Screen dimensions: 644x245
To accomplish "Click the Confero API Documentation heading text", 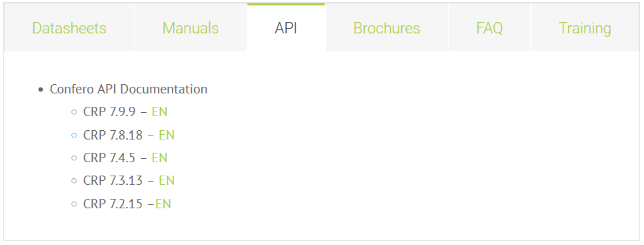I will [x=129, y=89].
